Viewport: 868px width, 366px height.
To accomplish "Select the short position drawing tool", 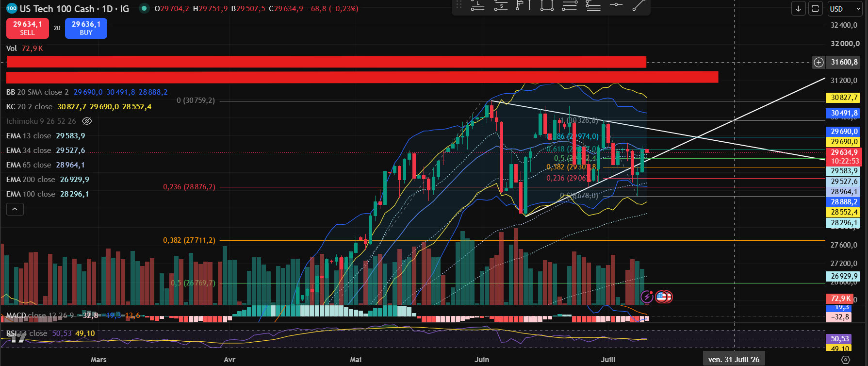I will [500, 6].
